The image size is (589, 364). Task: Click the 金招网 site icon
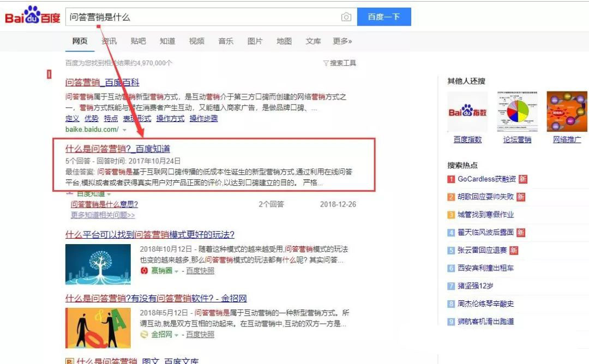coord(145,335)
